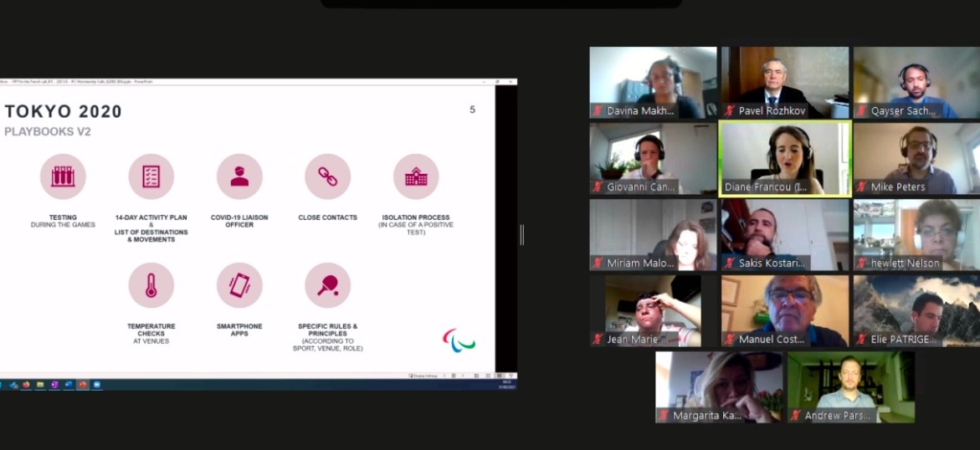Click the Margarita Ka name label
Viewport: 980px width, 450px height.
pos(706,416)
